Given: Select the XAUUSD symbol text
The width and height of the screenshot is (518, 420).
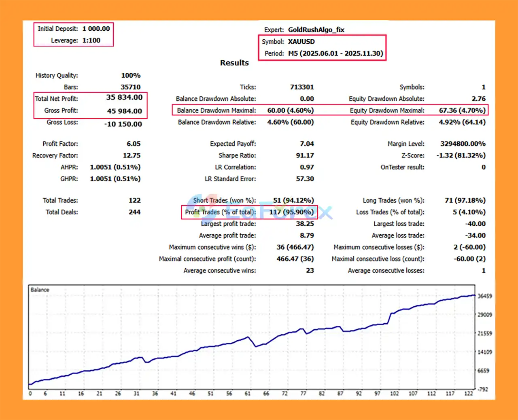Looking at the screenshot, I should click(x=301, y=42).
